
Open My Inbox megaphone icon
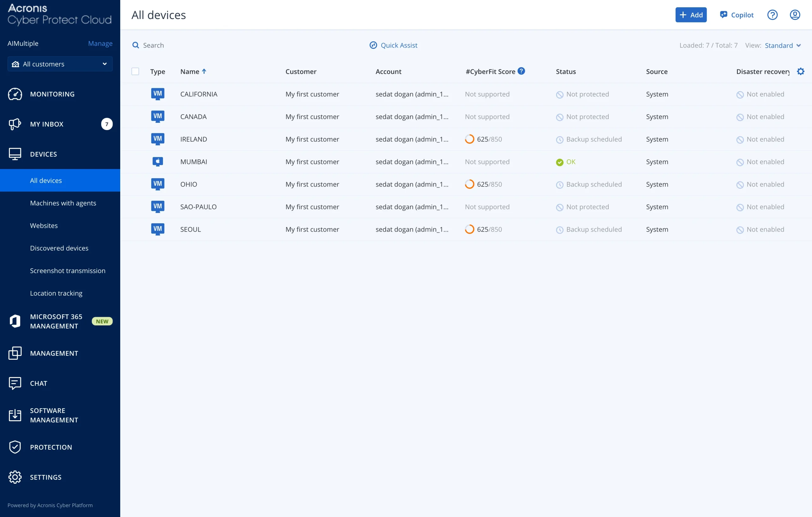click(x=15, y=124)
